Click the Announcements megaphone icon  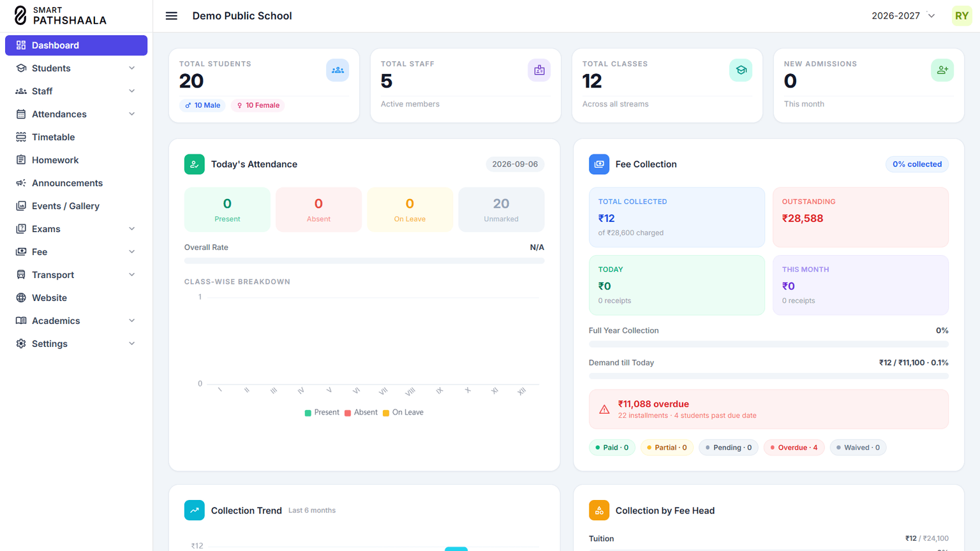[21, 183]
